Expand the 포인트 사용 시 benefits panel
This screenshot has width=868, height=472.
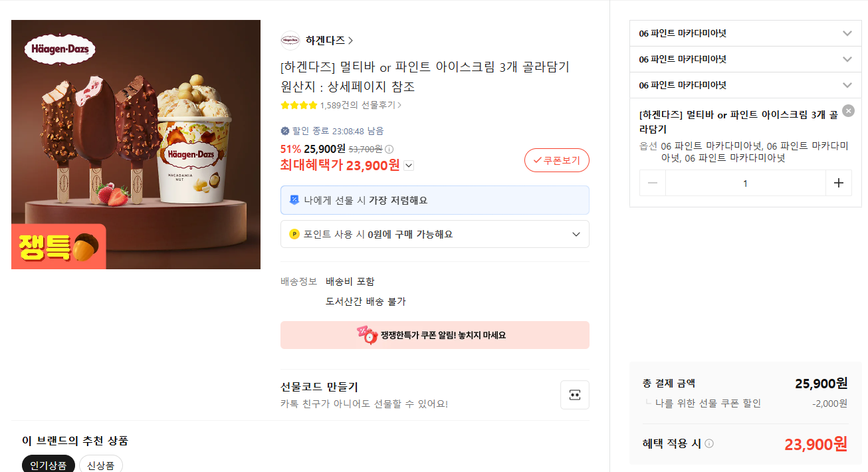[576, 234]
